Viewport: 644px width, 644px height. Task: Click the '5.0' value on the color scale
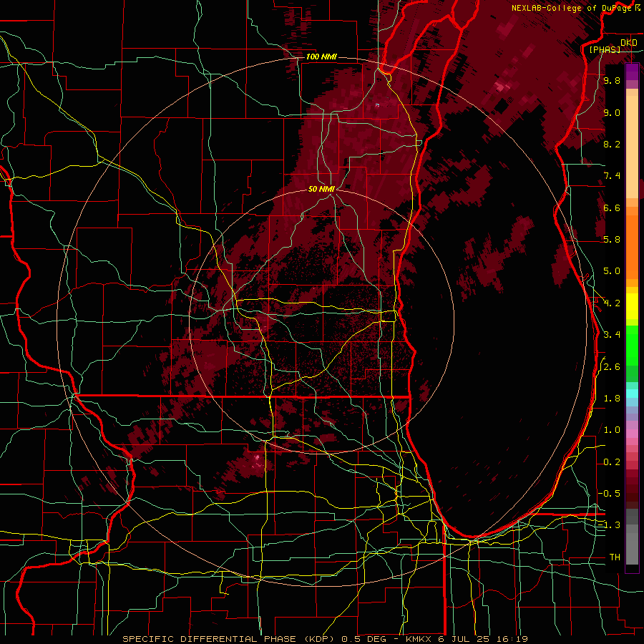[612, 271]
